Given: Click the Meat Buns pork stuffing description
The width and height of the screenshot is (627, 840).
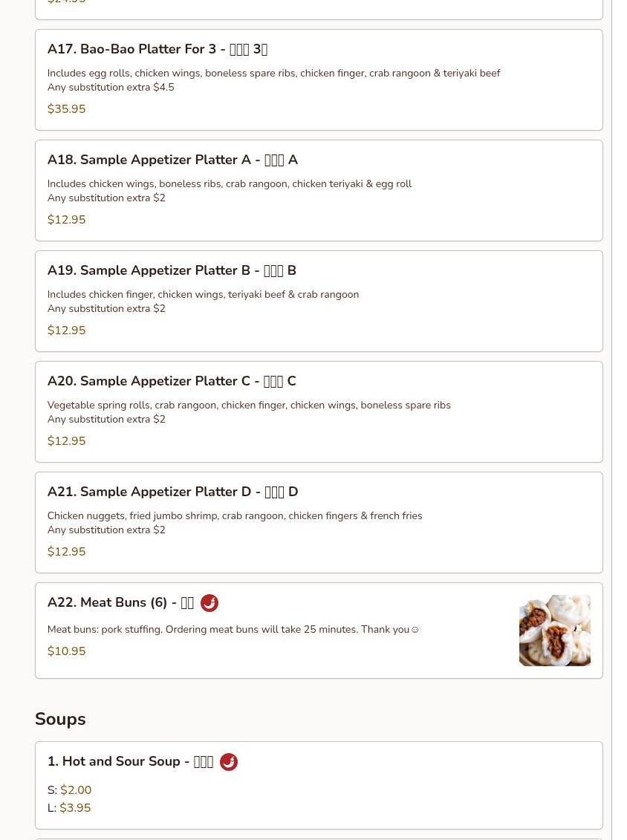Looking at the screenshot, I should click(233, 630).
